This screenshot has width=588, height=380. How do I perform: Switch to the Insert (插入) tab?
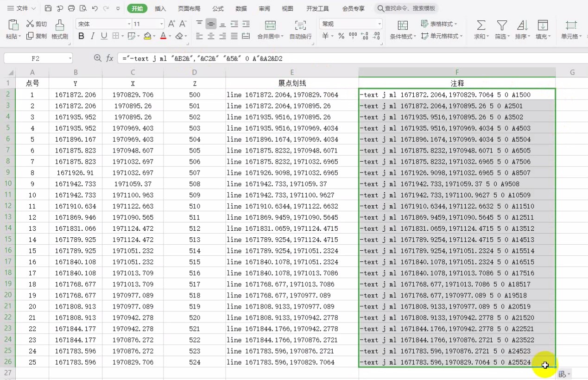tap(160, 8)
